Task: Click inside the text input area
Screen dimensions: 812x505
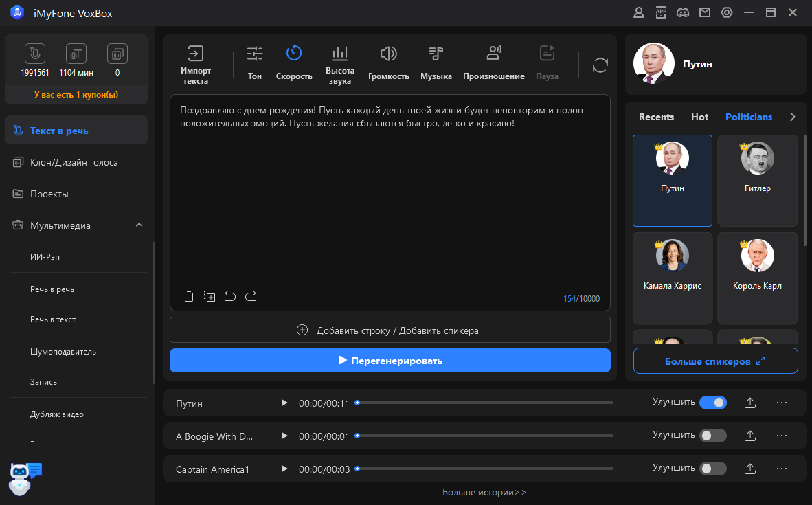Action: coord(390,202)
